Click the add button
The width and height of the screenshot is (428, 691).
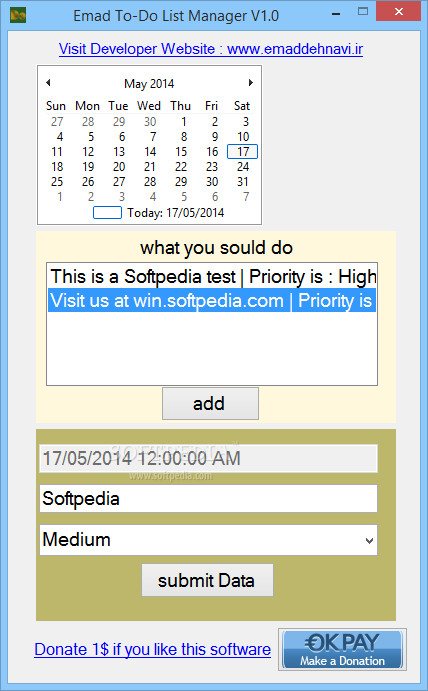[x=210, y=404]
